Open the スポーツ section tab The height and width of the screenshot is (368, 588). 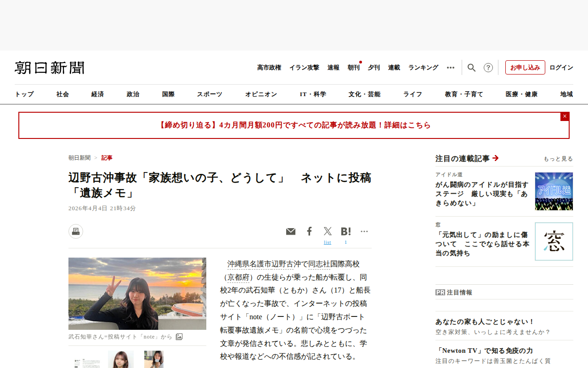tap(209, 94)
